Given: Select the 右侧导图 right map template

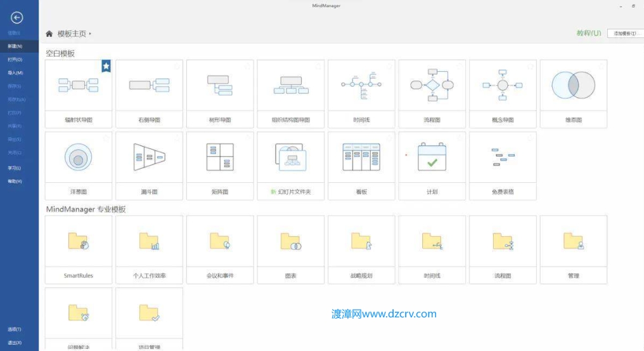Looking at the screenshot, I should [149, 94].
